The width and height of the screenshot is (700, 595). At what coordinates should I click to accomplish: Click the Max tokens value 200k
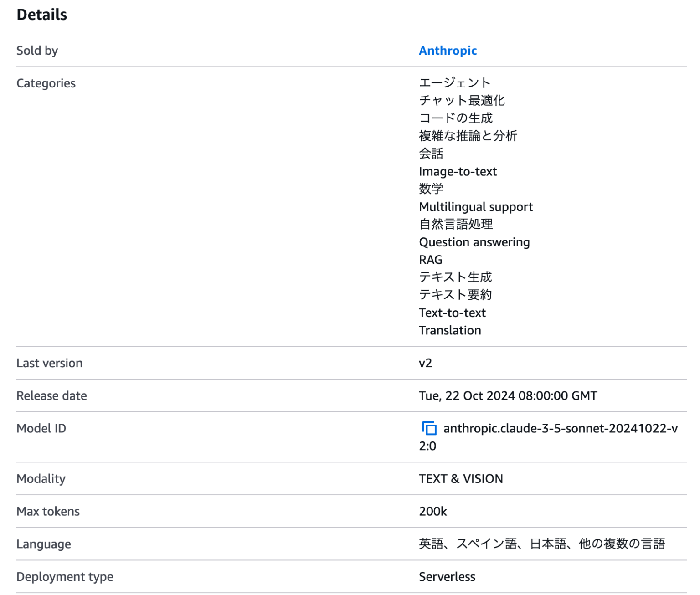(433, 511)
